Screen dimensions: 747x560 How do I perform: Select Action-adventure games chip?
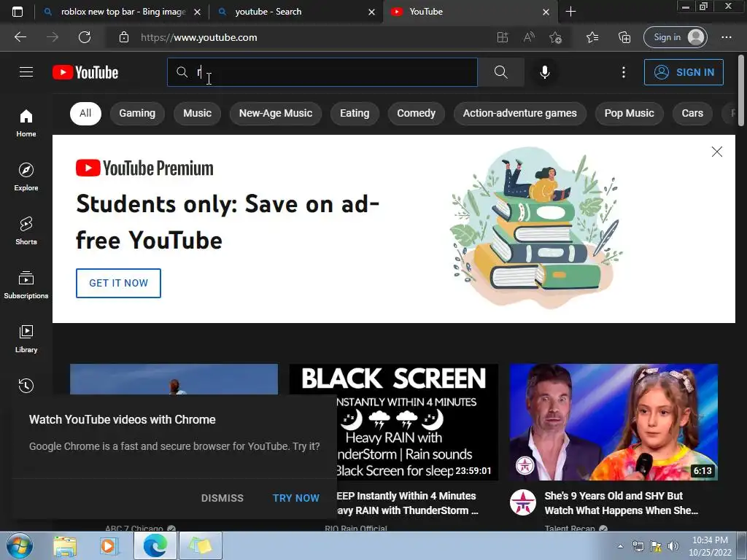coord(519,113)
